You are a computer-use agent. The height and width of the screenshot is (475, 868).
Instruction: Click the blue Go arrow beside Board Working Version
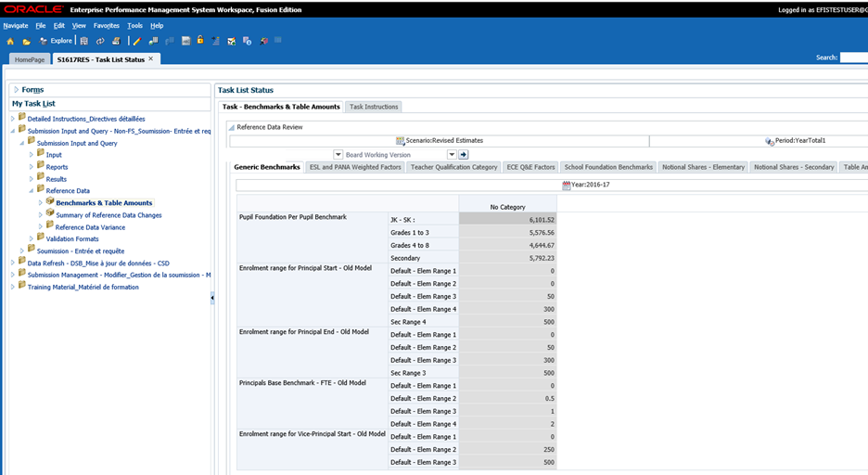tap(464, 155)
